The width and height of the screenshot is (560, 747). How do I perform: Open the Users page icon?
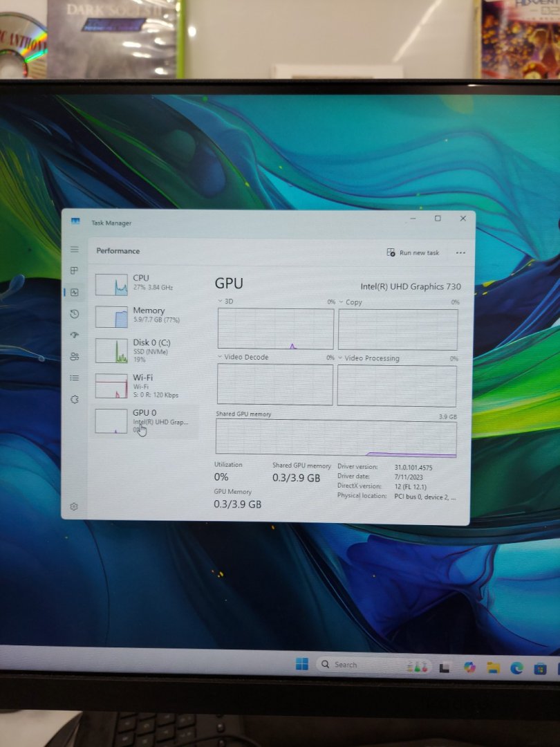click(75, 356)
